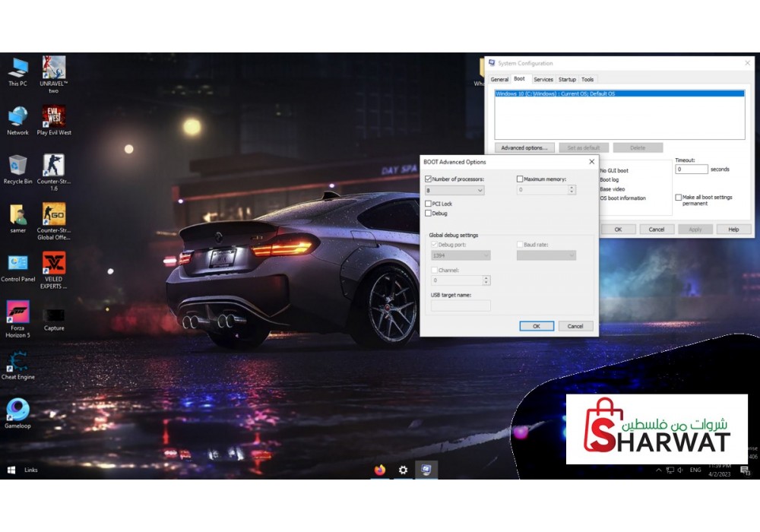Image resolution: width=760 pixels, height=532 pixels.
Task: Open Forza Horizon 5 desktop icon
Action: (x=17, y=312)
